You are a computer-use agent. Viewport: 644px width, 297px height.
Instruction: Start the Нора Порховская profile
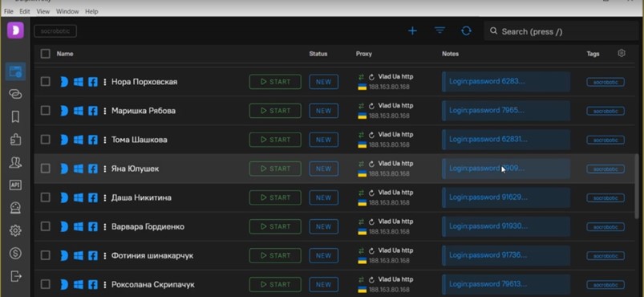click(275, 82)
